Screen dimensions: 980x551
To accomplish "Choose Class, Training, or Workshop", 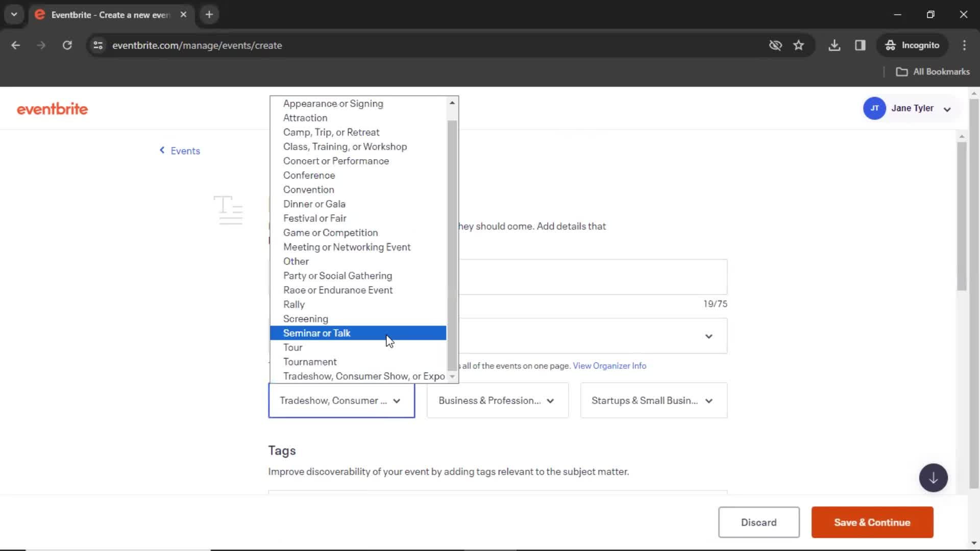I will point(358,146).
